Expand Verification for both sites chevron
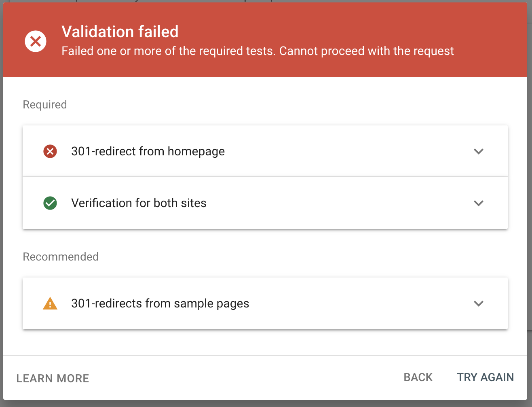532x407 pixels. click(479, 203)
